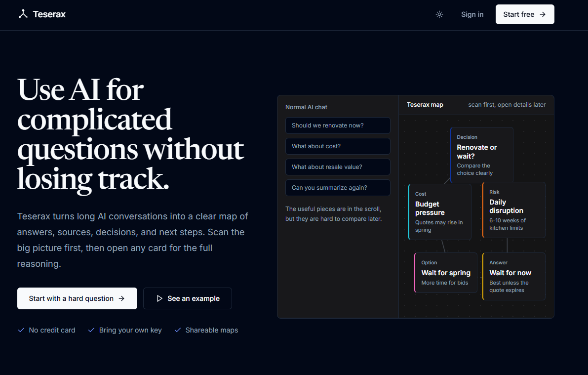Toggle the light/dark theme sun icon
The image size is (588, 375).
click(x=439, y=14)
